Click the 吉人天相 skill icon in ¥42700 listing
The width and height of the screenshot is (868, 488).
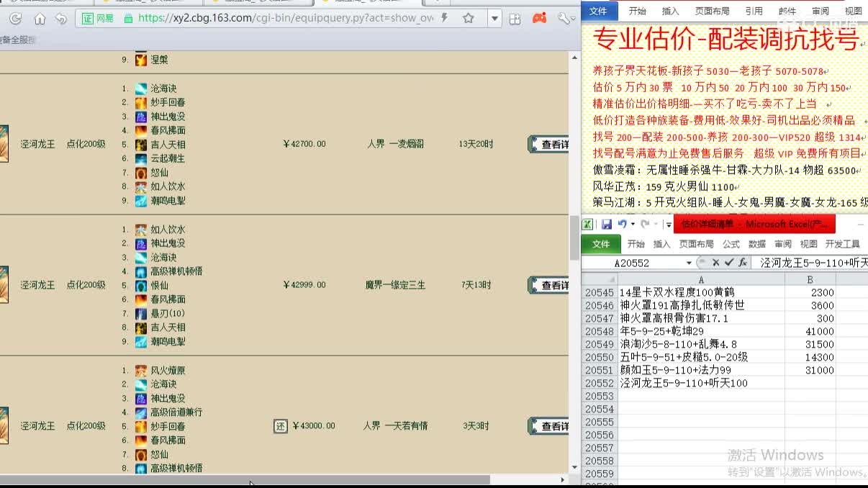[141, 145]
